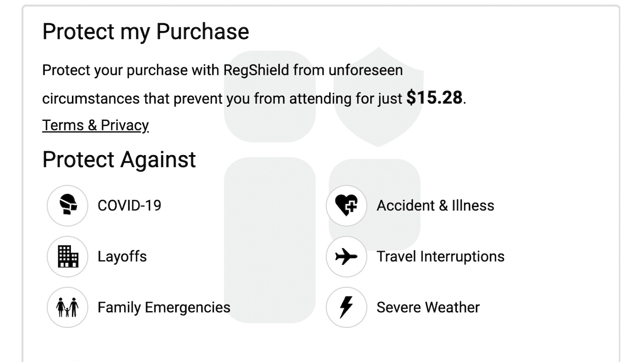The image size is (644, 362).
Task: Select the COVID-19 text label
Action: pyautogui.click(x=129, y=205)
